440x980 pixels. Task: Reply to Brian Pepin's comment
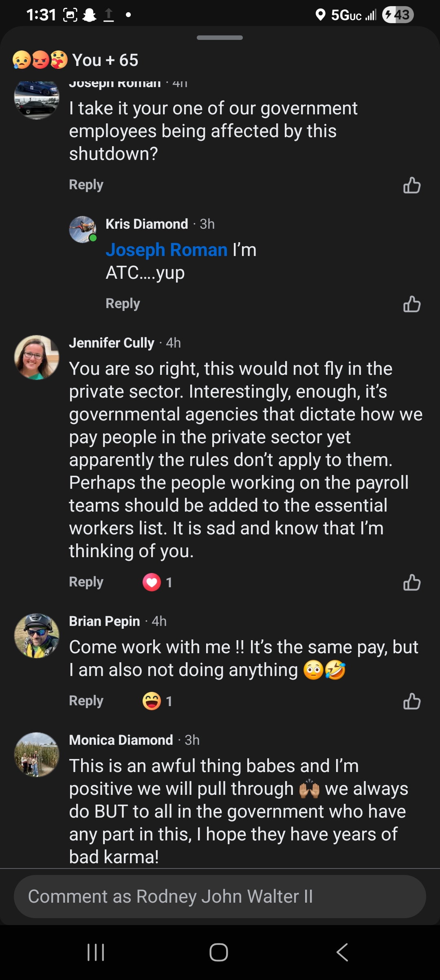tap(86, 701)
